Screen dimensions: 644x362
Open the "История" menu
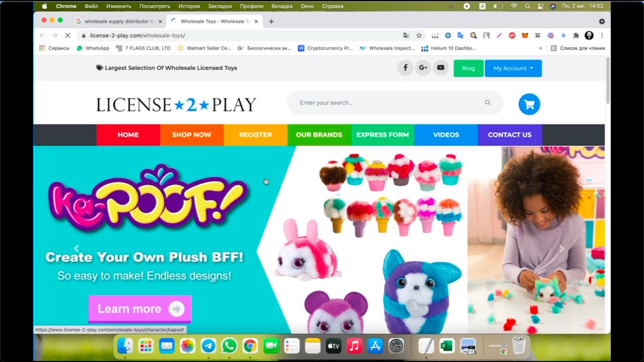[x=189, y=7]
